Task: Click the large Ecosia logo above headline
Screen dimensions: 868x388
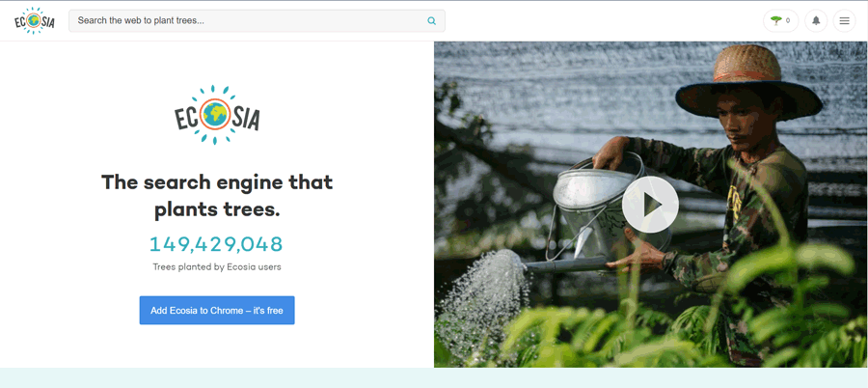Action: click(x=217, y=115)
